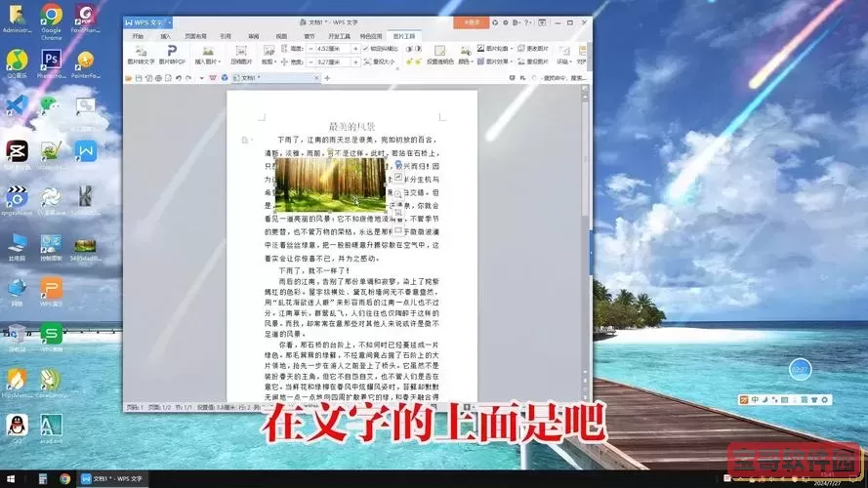Image resolution: width=868 pixels, height=488 pixels.
Task: Switch to the 章节 ribbon tab
Action: pyautogui.click(x=310, y=36)
